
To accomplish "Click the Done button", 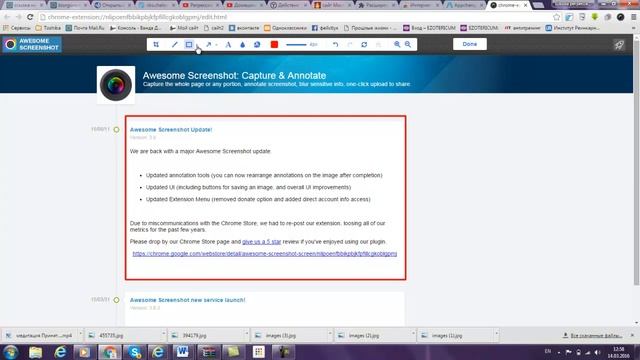I will (x=470, y=44).
